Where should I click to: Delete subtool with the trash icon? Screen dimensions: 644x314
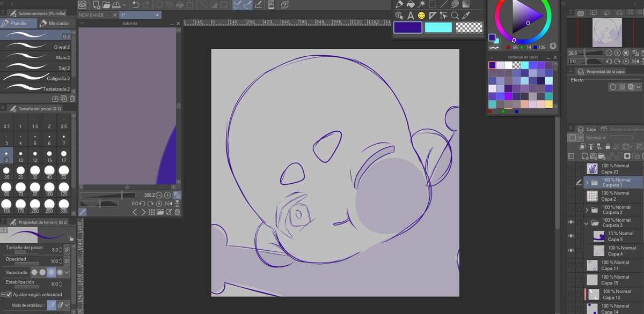click(x=72, y=99)
